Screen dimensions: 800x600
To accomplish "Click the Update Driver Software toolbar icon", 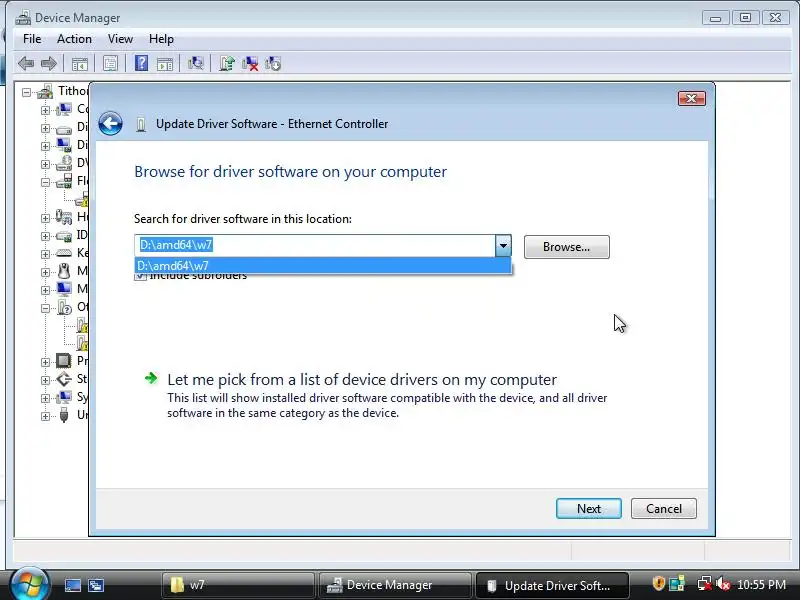I will pyautogui.click(x=227, y=63).
